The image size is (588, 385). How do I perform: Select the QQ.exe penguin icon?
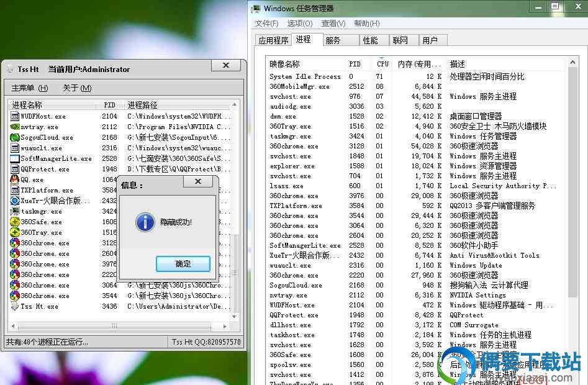pos(15,179)
